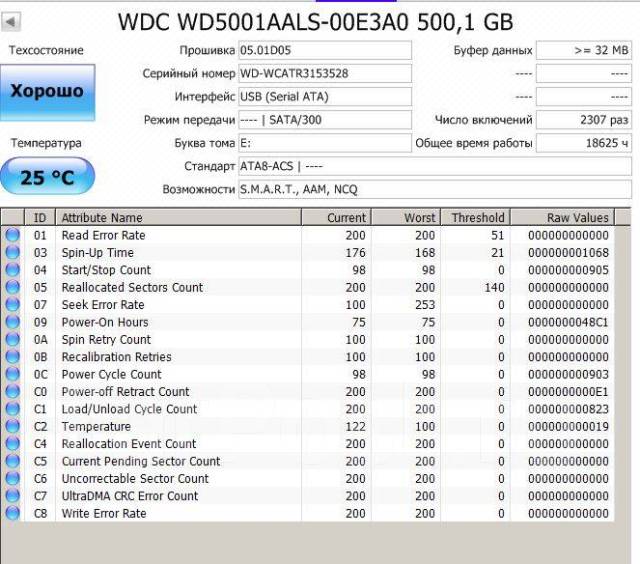This screenshot has height=564, width=640.
Task: Click raw value 0000000048C1
Action: [x=568, y=322]
